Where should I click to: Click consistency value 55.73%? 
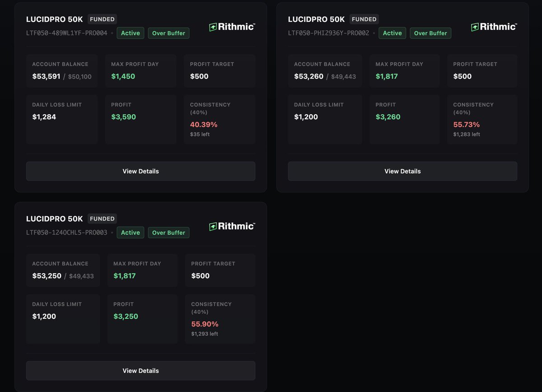point(467,125)
